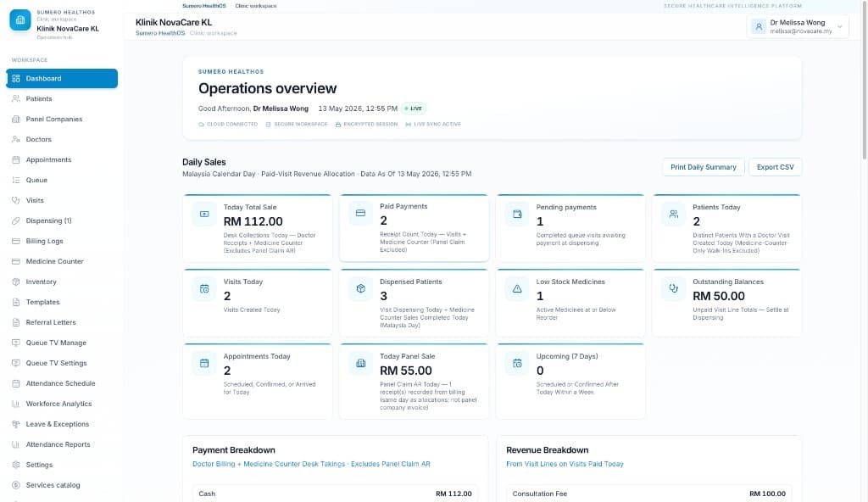Image resolution: width=868 pixels, height=502 pixels.
Task: Click the Print Daily Summary button
Action: click(703, 167)
